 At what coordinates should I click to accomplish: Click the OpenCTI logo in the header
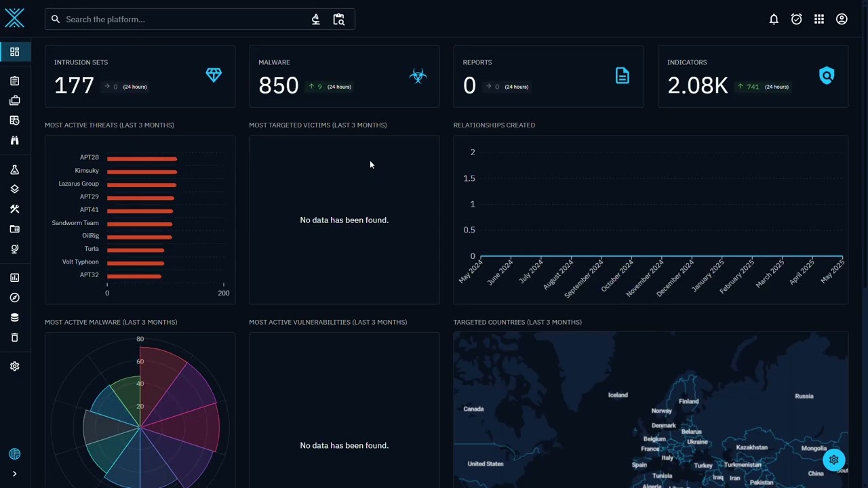14,18
